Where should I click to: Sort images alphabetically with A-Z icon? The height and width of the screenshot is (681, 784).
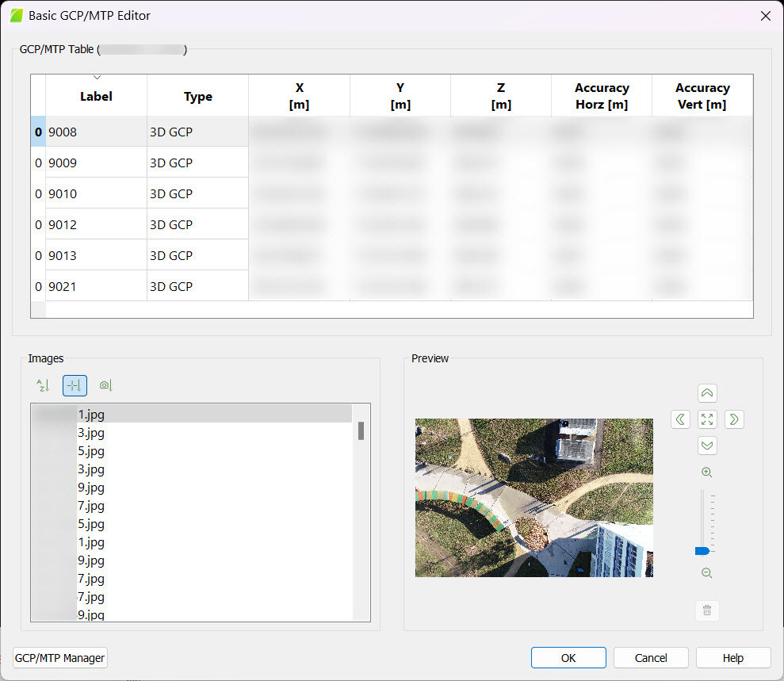[42, 385]
